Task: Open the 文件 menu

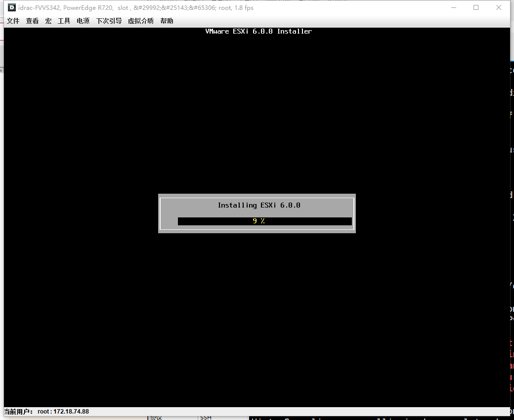Action: (13, 21)
